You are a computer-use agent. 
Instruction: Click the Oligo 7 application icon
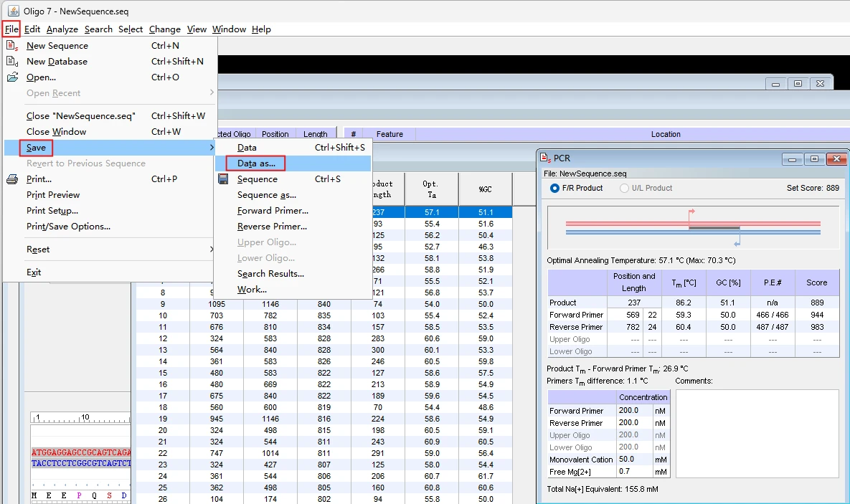pos(12,11)
